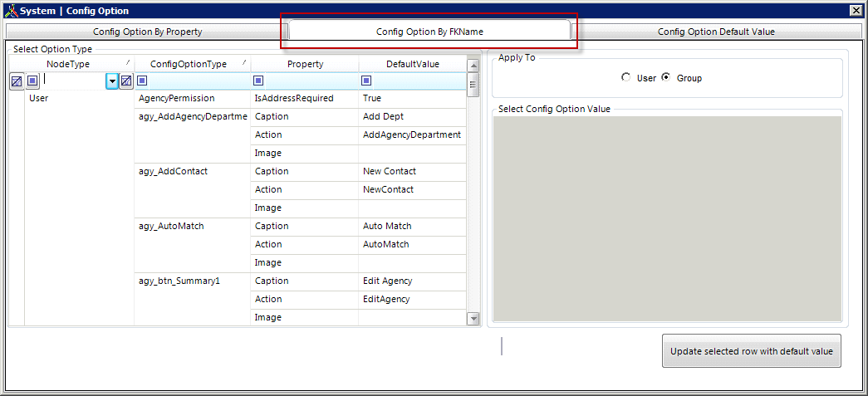Select the agy_btn_Summary1 option type cell

(x=193, y=299)
